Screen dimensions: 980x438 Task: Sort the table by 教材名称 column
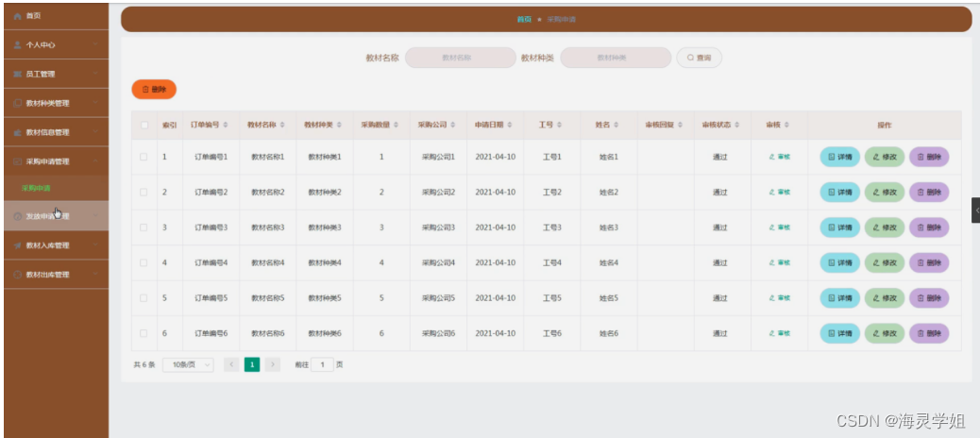point(282,125)
